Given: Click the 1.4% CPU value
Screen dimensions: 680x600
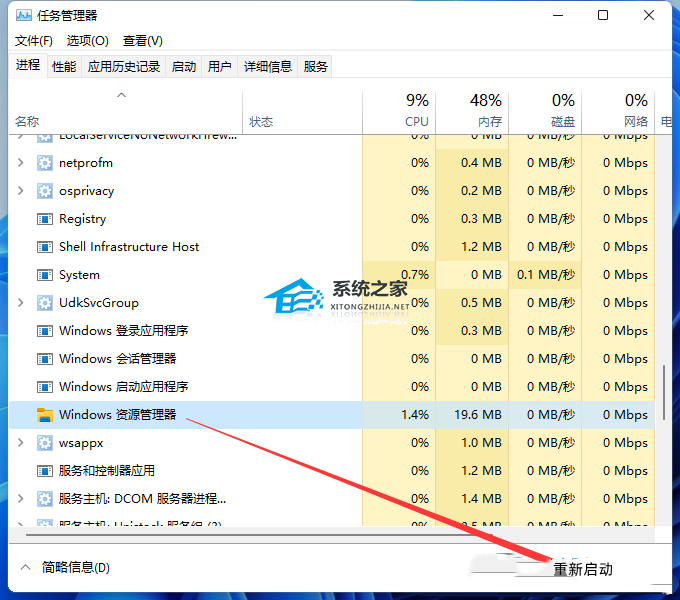Looking at the screenshot, I should 415,415.
